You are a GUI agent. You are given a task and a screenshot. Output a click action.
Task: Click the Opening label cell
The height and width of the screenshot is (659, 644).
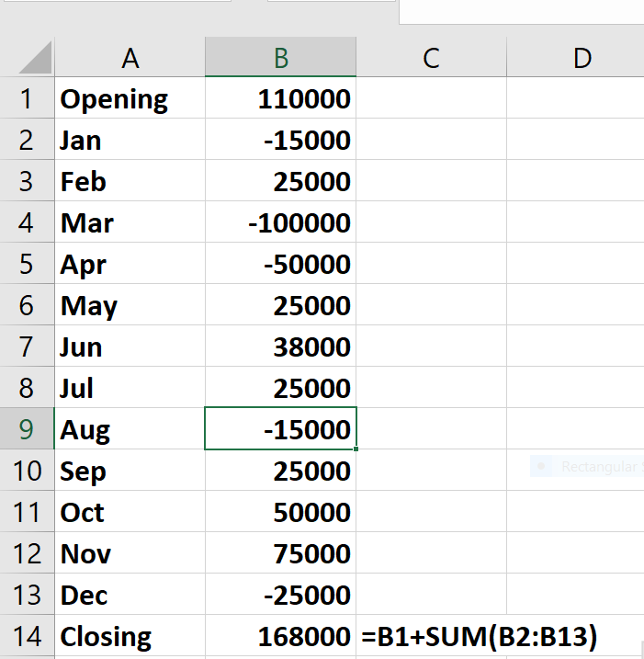130,98
